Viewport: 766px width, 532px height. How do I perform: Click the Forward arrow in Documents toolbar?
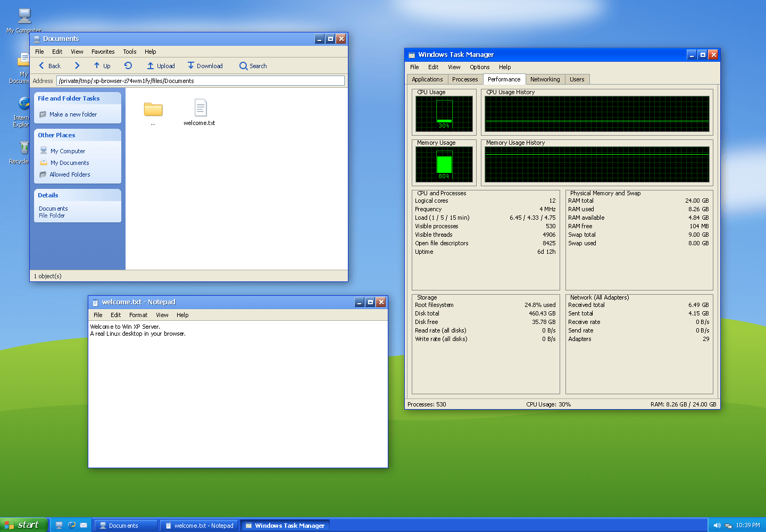click(77, 66)
